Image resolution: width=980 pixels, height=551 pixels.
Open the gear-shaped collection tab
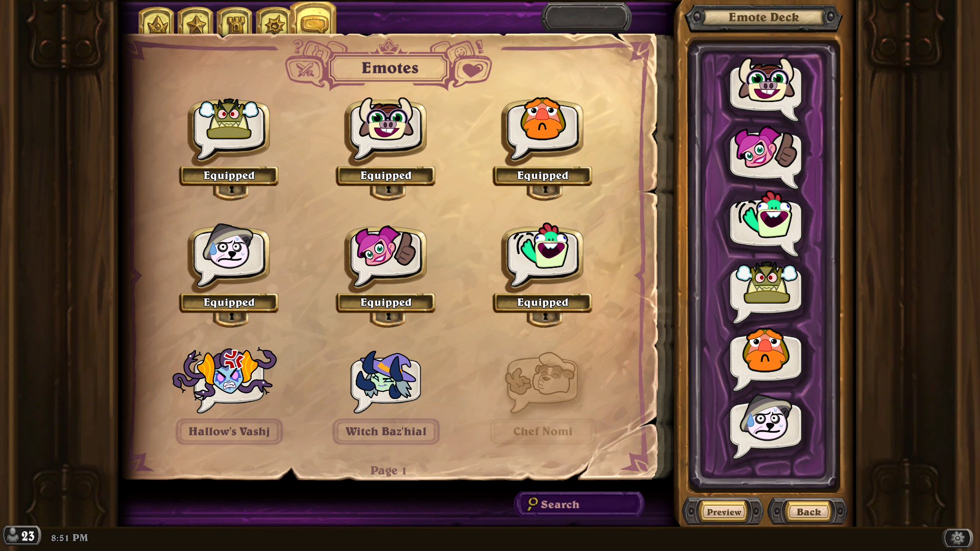click(x=274, y=22)
